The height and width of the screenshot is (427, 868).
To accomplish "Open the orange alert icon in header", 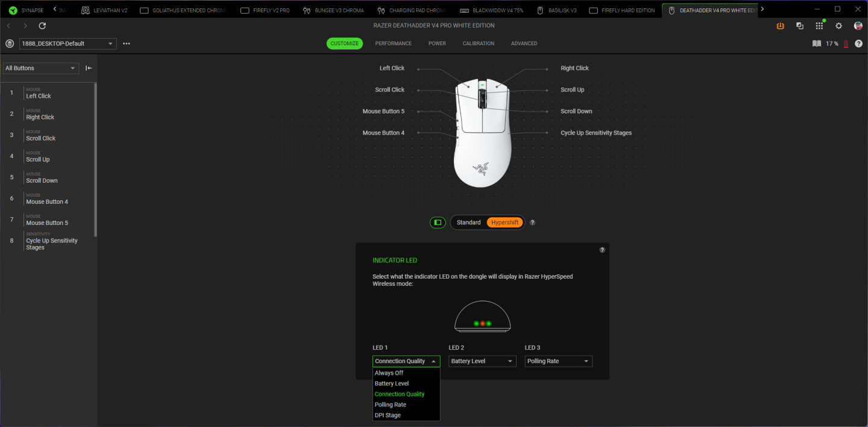I will (781, 26).
